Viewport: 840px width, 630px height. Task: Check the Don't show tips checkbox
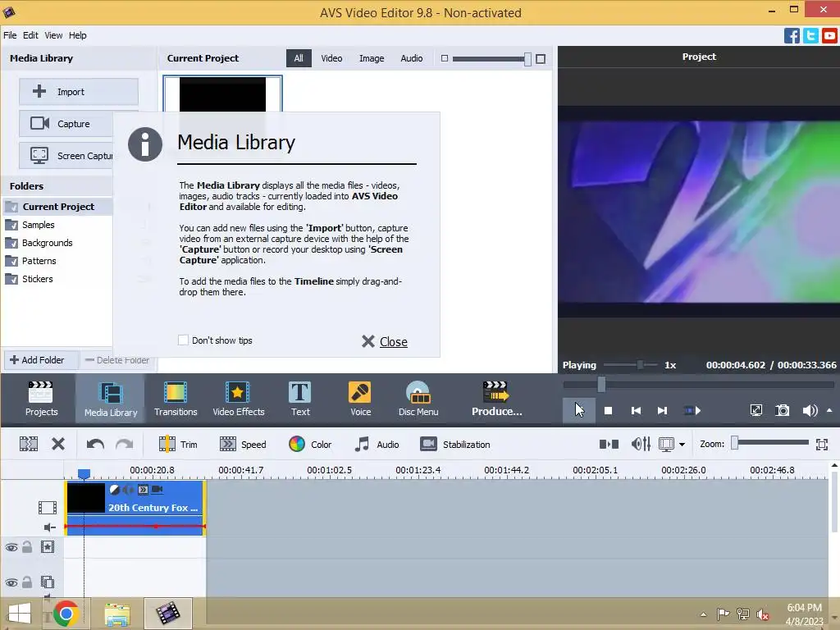183,340
